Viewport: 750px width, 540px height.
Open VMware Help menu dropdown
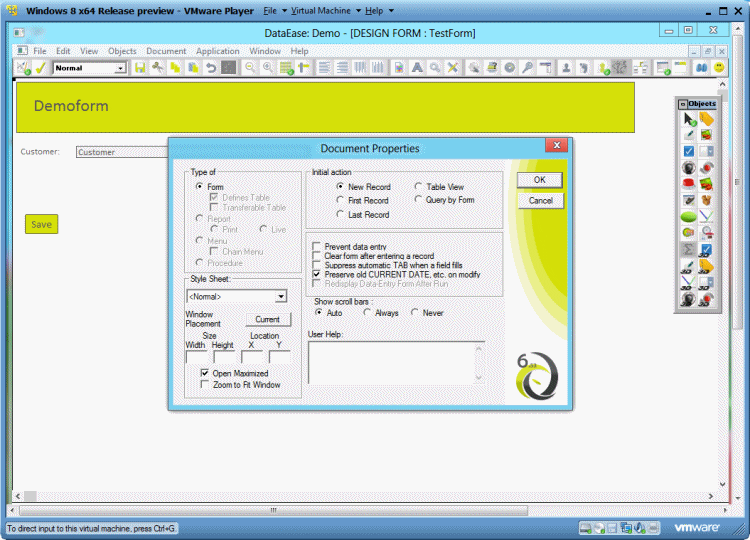[379, 11]
